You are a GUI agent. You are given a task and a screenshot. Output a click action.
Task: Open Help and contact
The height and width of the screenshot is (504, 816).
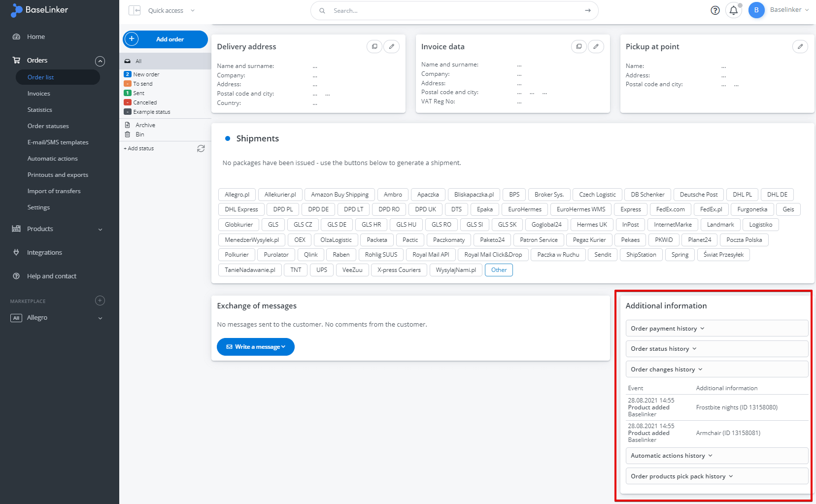tap(52, 276)
